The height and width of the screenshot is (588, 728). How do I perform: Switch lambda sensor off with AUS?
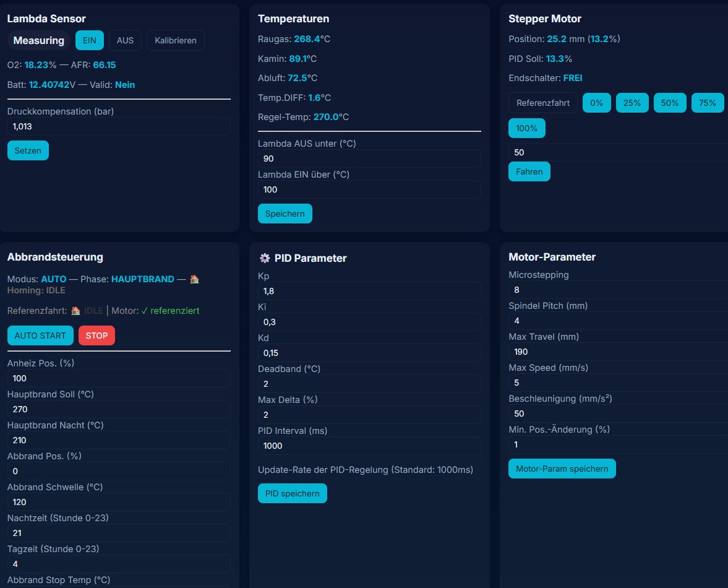(x=125, y=40)
